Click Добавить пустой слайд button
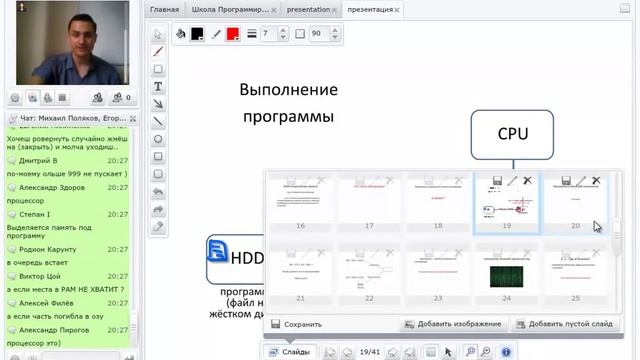640x360 pixels. coord(566,324)
